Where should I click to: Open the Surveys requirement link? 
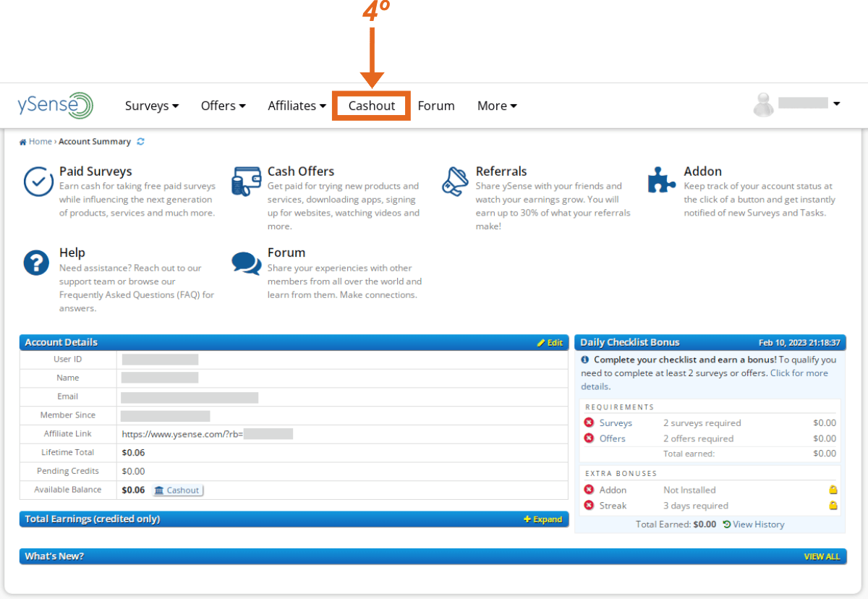point(616,423)
